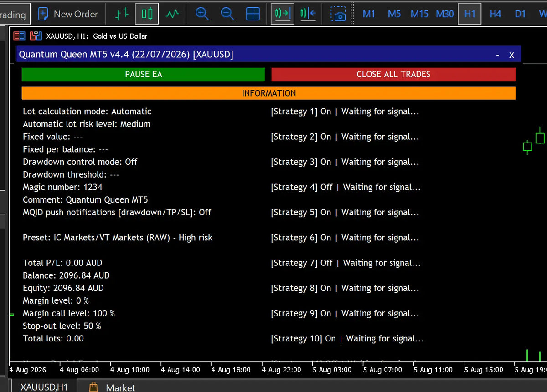Click the [Strategy 3] On status line
The width and height of the screenshot is (547, 392).
345,162
